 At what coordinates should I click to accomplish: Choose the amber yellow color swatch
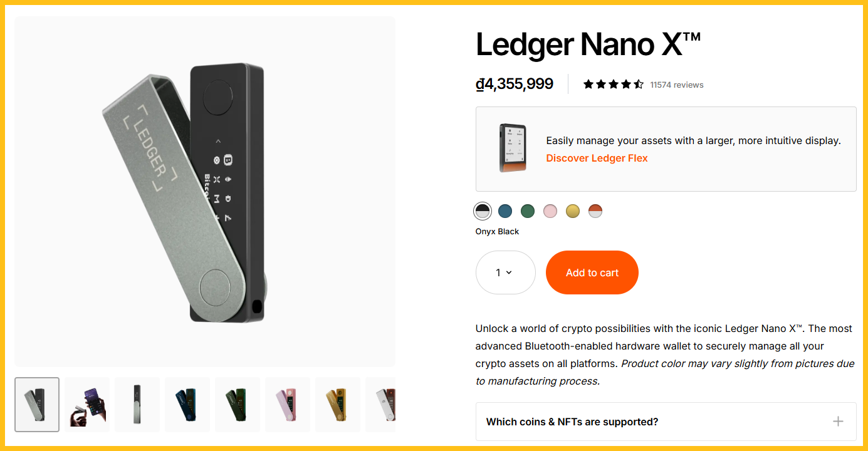click(x=572, y=211)
